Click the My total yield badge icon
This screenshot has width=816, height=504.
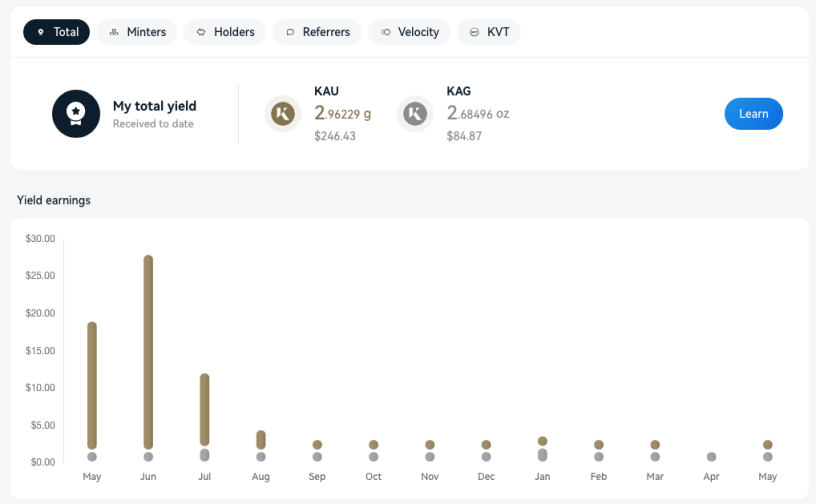tap(76, 114)
